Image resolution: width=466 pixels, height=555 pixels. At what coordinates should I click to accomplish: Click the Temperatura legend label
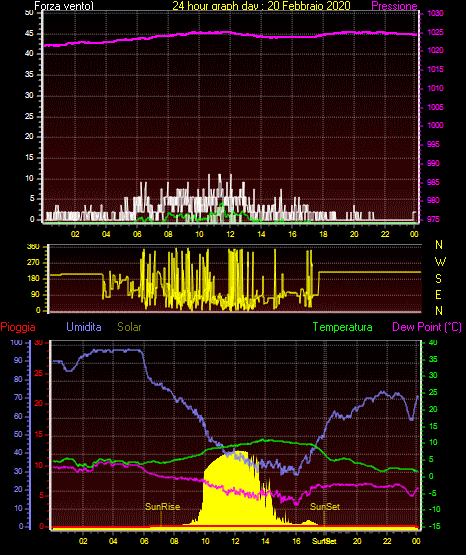[343, 327]
